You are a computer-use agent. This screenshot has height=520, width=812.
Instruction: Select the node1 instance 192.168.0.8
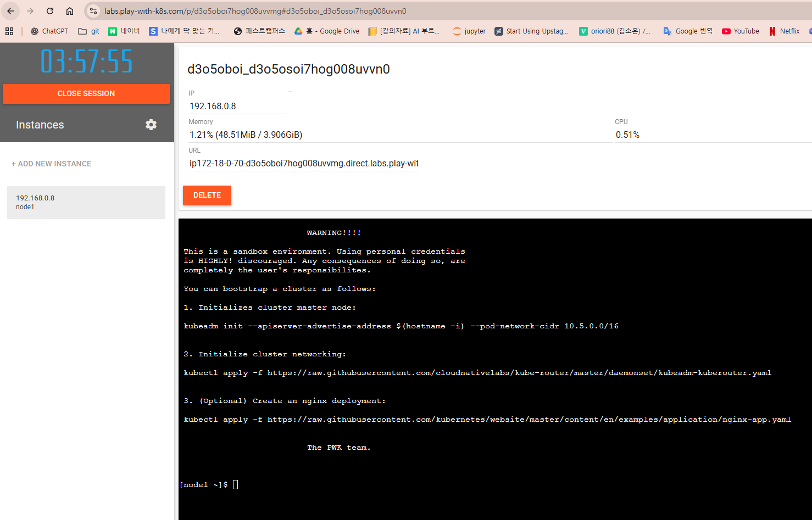(x=86, y=203)
